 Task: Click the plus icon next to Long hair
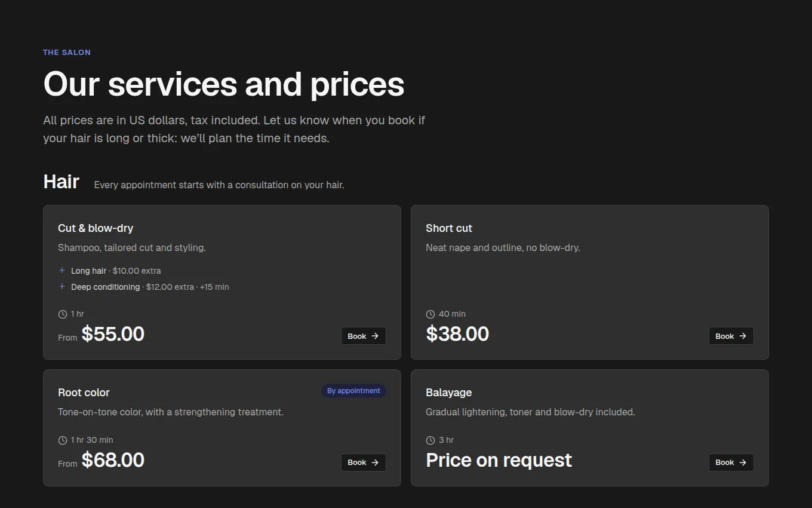click(x=62, y=270)
